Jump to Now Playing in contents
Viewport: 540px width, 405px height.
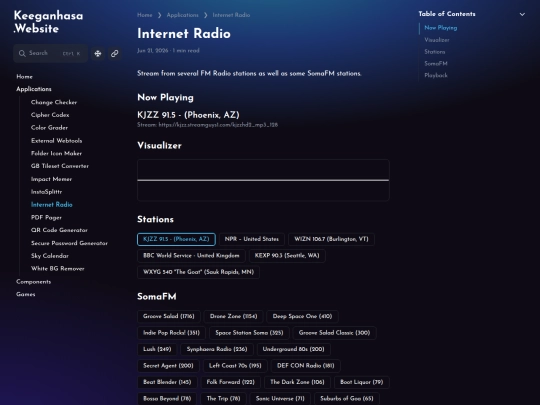[441, 28]
